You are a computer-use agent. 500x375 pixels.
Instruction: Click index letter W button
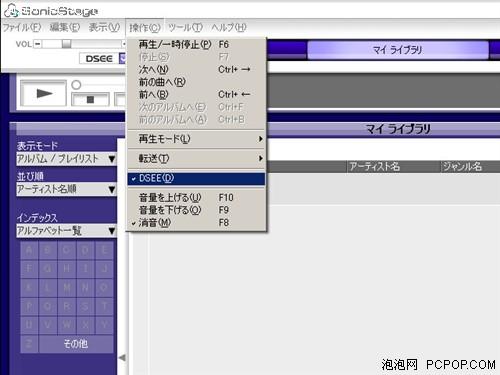(x=67, y=324)
